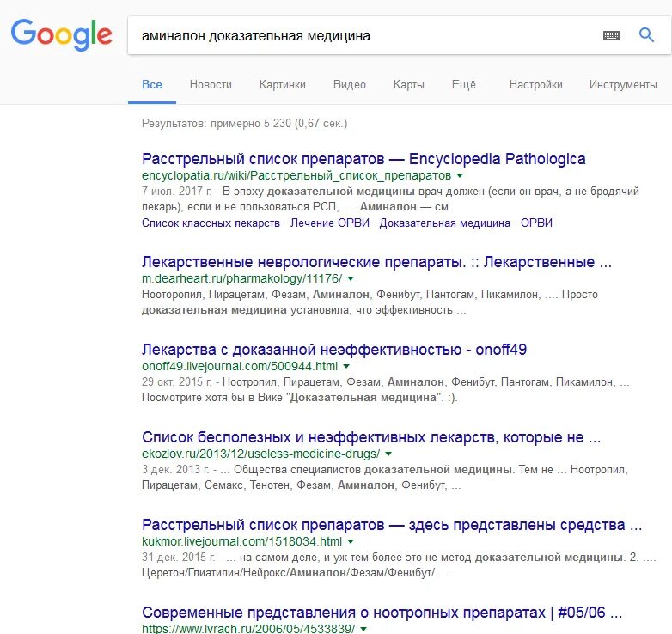Image resolution: width=672 pixels, height=634 pixels.
Task: Click the www.lvrach.ru URL text
Action: 248,629
